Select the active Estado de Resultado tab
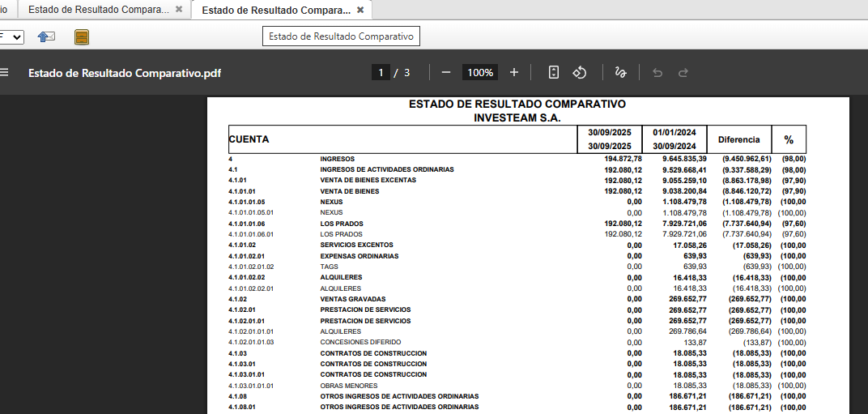Screen dimensions: 868x414 [x=275, y=10]
